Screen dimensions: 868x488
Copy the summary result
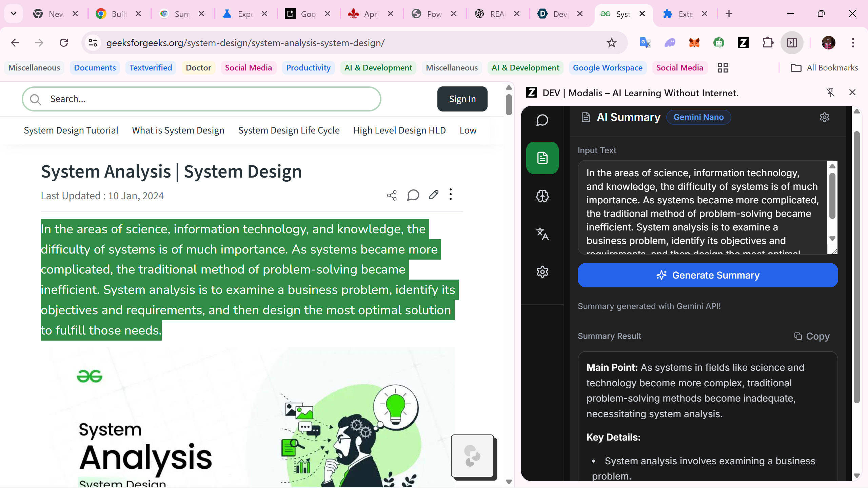pos(812,336)
